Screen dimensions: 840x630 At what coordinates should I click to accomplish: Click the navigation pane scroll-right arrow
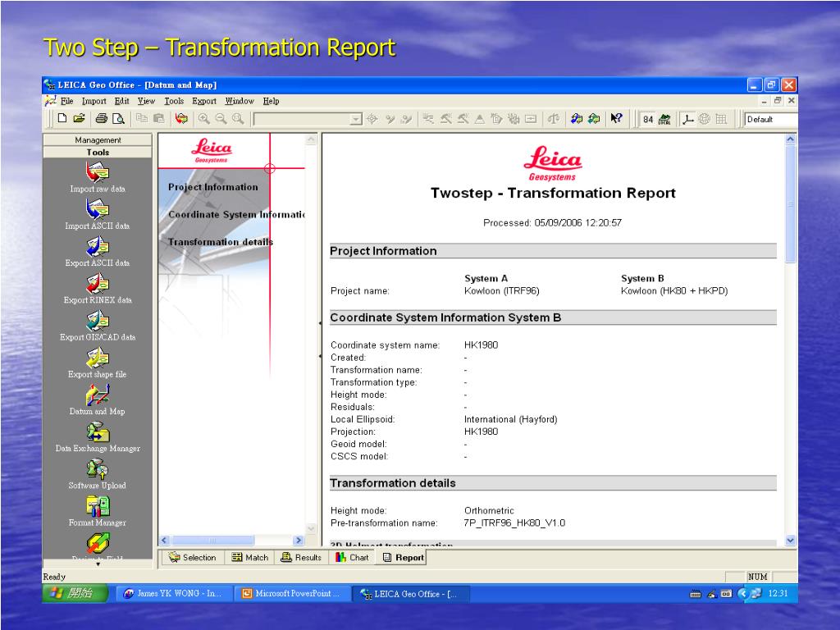(x=299, y=540)
